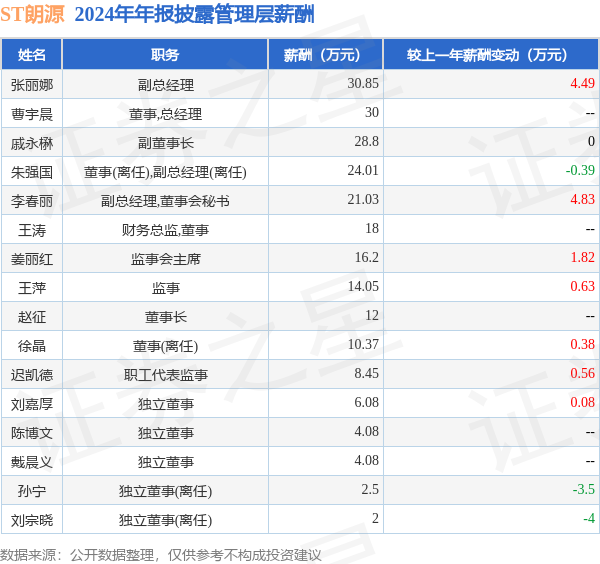600x564 pixels.
Task: Select the name cell '姜丽红'
Action: [32, 259]
